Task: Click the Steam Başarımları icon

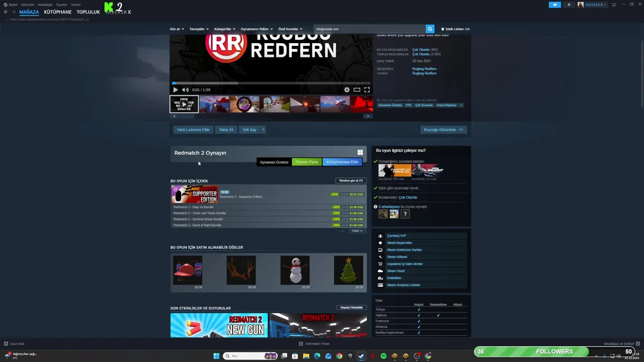Action: tap(380, 243)
